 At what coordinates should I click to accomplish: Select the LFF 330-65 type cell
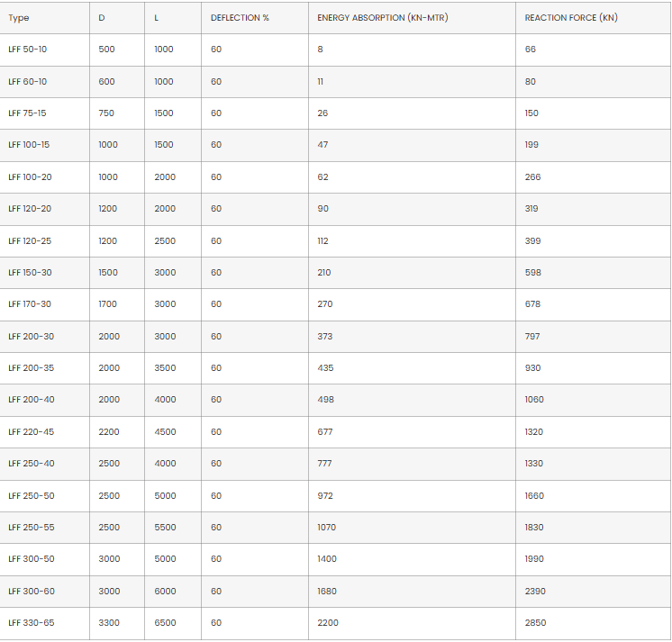pyautogui.click(x=31, y=623)
